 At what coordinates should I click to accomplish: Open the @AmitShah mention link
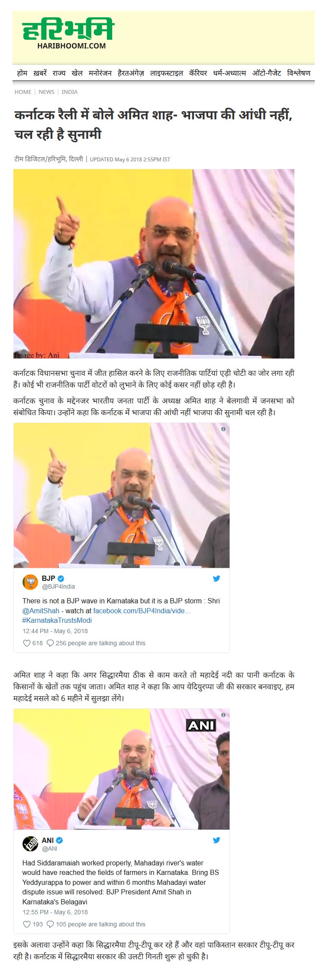(x=41, y=611)
